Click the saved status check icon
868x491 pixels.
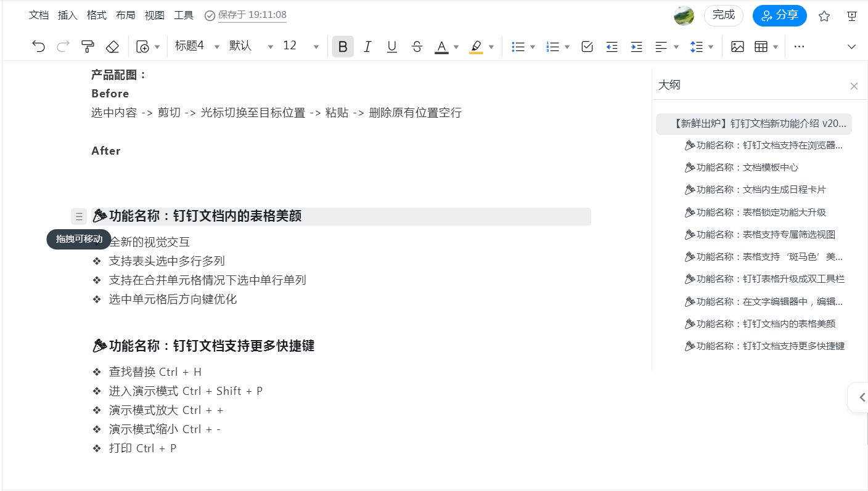[210, 15]
